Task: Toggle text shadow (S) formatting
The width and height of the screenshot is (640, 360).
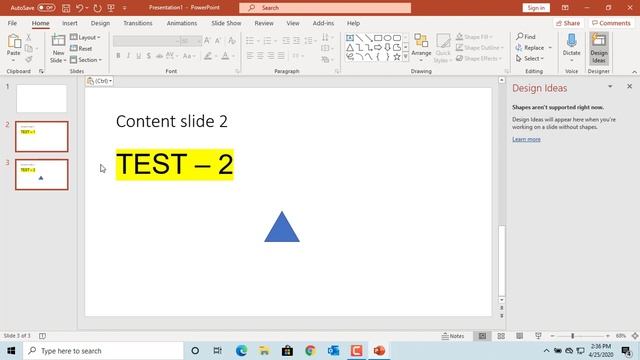Action: click(x=149, y=56)
